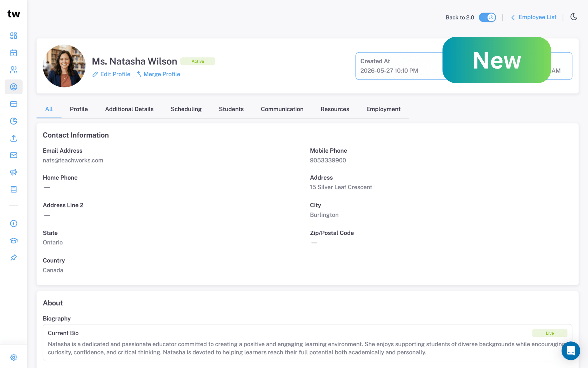Open the graduation cap icon in the sidebar
Screen dimensions: 588x368
13,241
